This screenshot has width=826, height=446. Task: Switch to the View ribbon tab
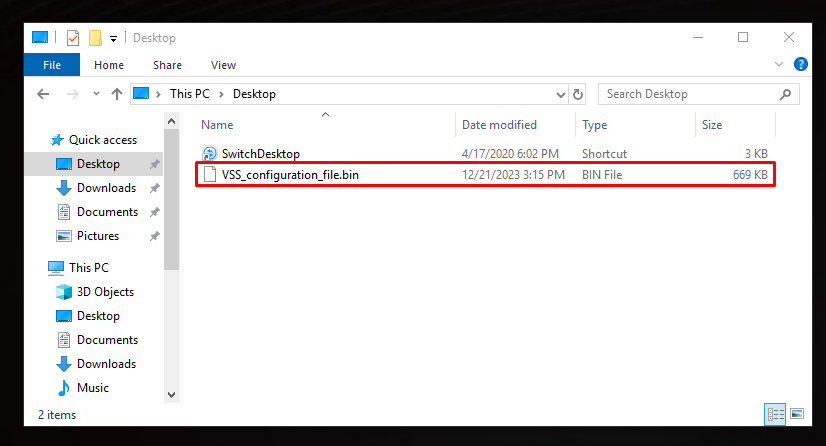223,65
